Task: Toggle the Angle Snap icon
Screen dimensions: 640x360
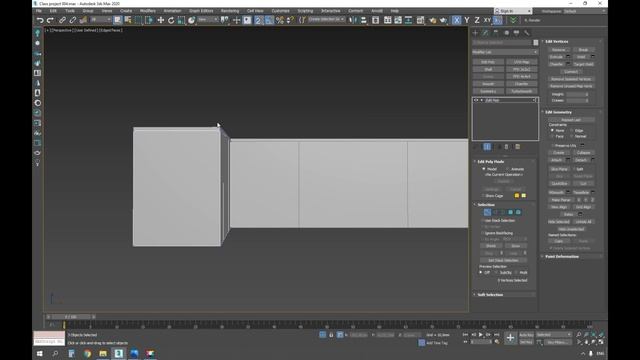Action: pyautogui.click(x=269, y=20)
